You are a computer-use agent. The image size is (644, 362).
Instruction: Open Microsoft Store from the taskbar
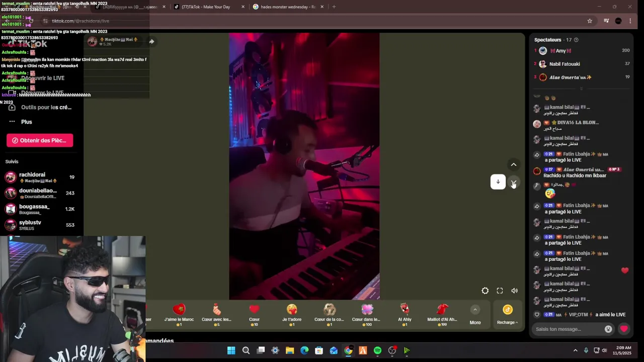point(319,350)
